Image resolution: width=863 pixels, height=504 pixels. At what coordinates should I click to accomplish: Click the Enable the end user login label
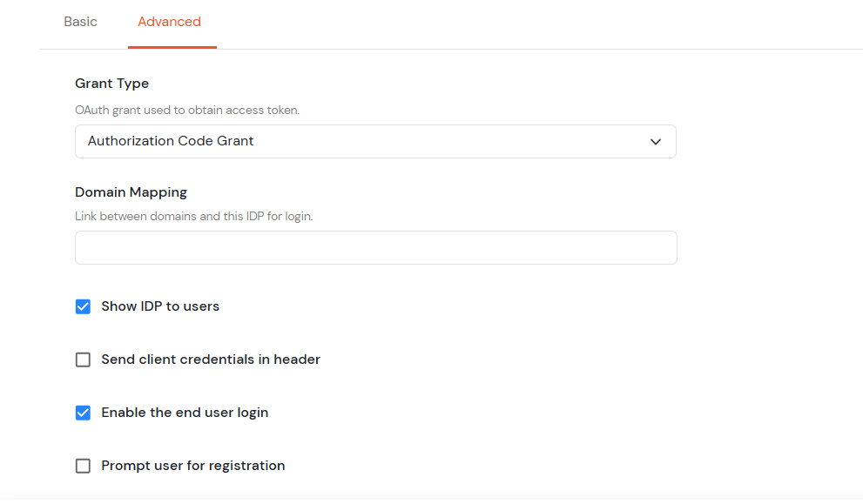(x=184, y=412)
